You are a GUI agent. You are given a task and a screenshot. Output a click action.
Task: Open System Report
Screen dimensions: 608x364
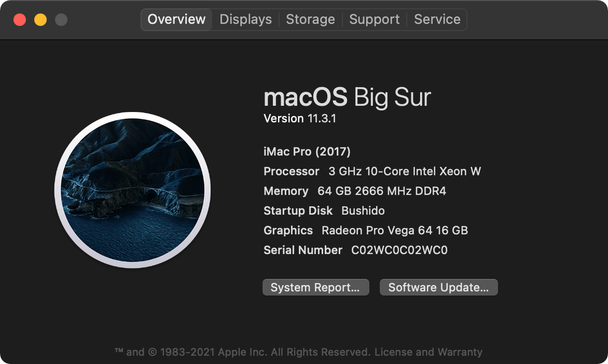point(315,287)
